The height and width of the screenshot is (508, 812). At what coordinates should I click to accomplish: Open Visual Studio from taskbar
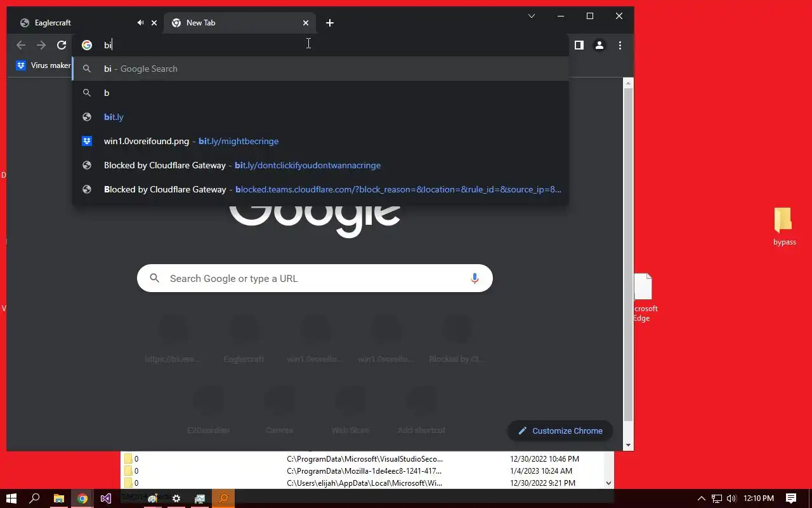tap(106, 498)
